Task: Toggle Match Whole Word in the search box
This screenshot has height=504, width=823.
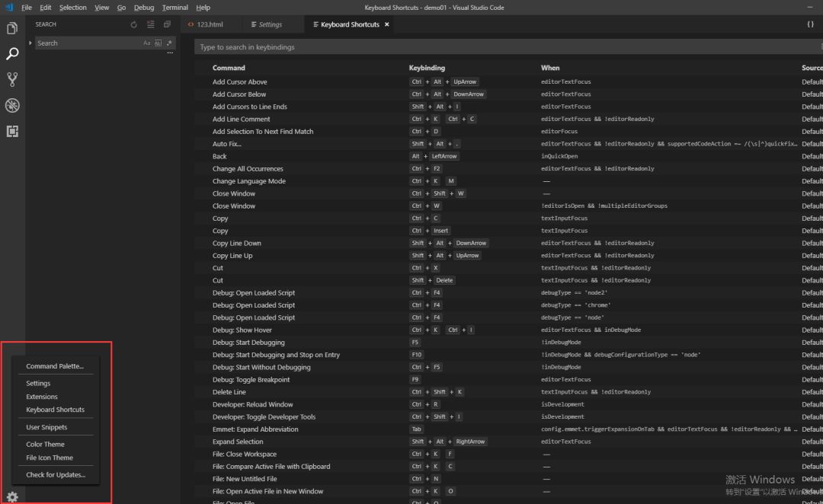Action: coord(159,43)
